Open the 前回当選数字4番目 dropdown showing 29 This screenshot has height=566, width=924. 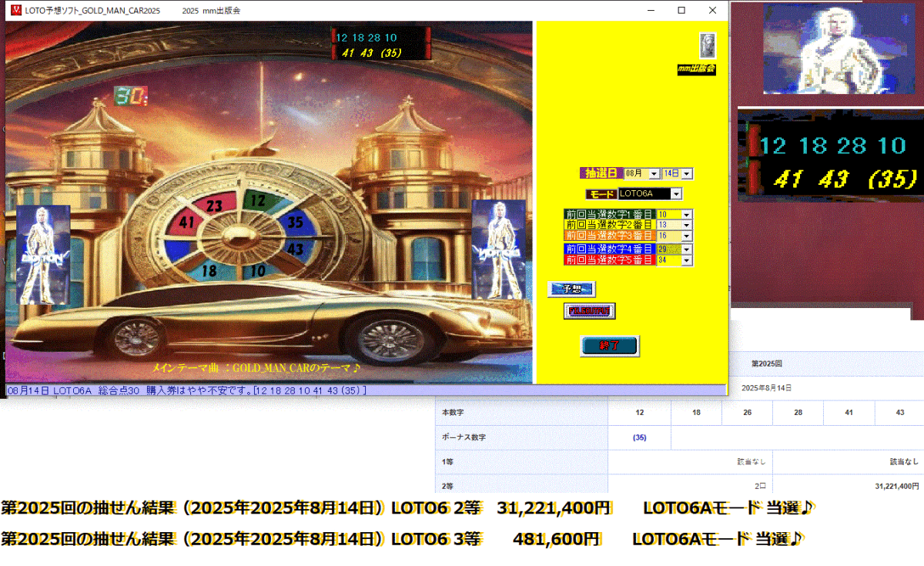click(x=686, y=250)
